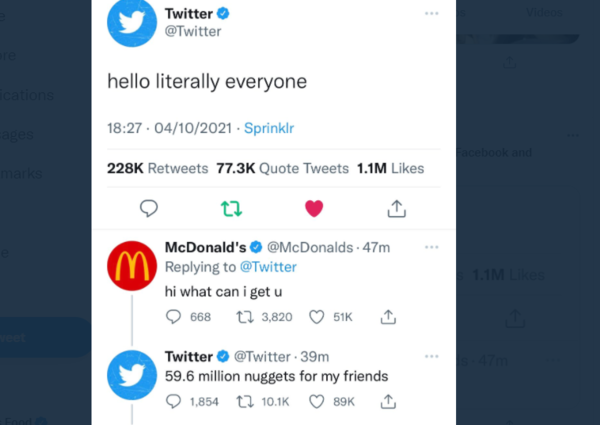Image resolution: width=600 pixels, height=425 pixels.
Task: View the 228K Retweets list
Action: (x=157, y=169)
